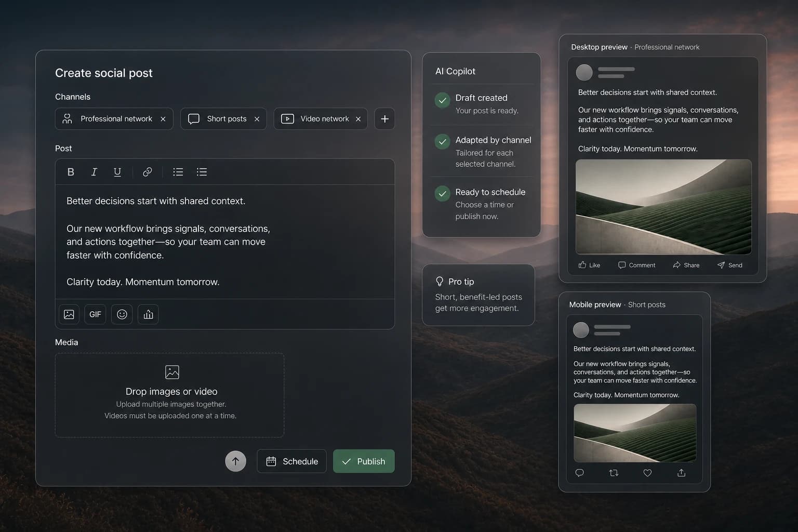Reply via Mobile preview comment bubble

[x=580, y=473]
